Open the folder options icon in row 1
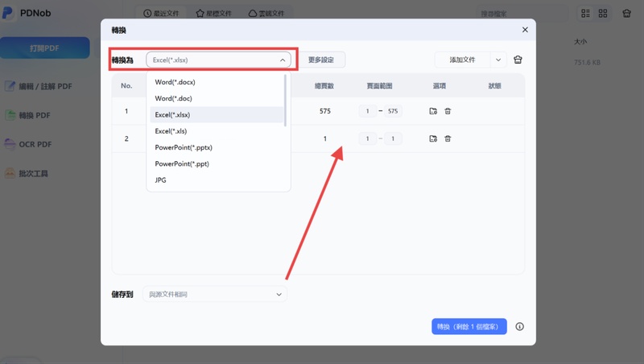Viewport: 644px width, 364px height. (433, 111)
